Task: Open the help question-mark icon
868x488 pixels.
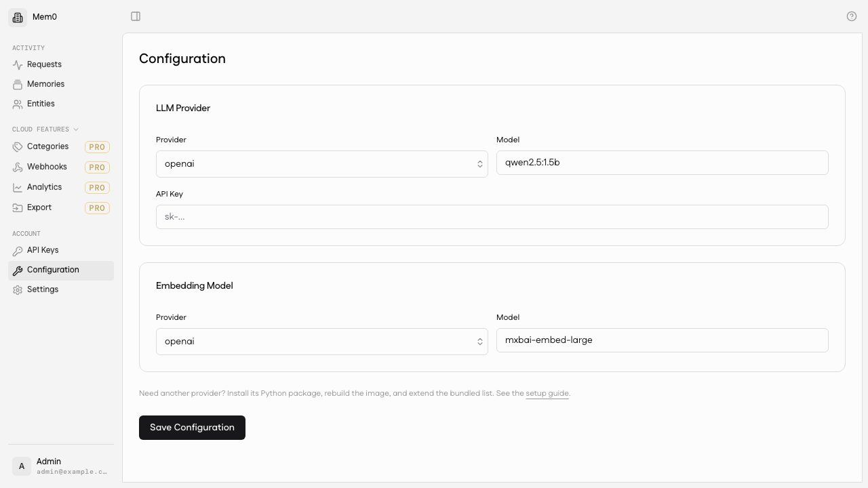Action: [852, 16]
